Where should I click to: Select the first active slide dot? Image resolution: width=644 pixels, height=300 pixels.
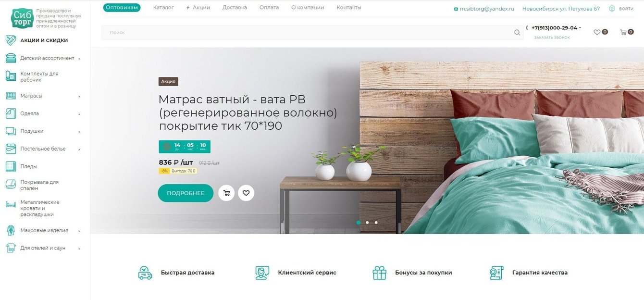click(359, 223)
